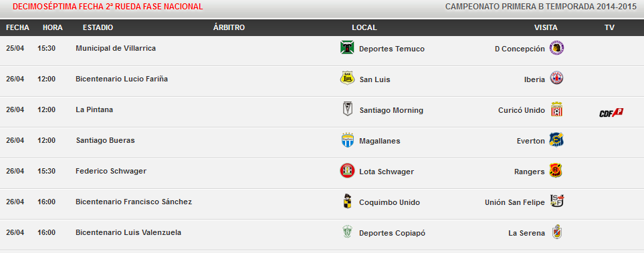This screenshot has width=644, height=253.
Task: Click the Curicó Unido crest
Action: tap(556, 109)
